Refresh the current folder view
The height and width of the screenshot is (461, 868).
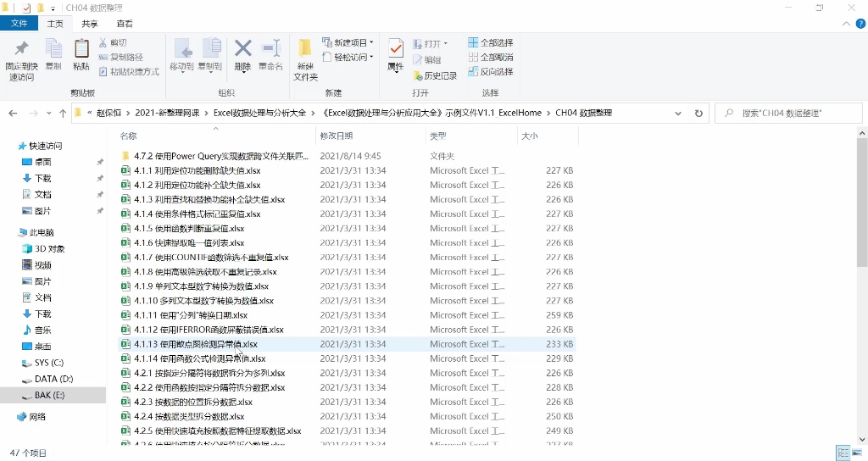coord(698,113)
